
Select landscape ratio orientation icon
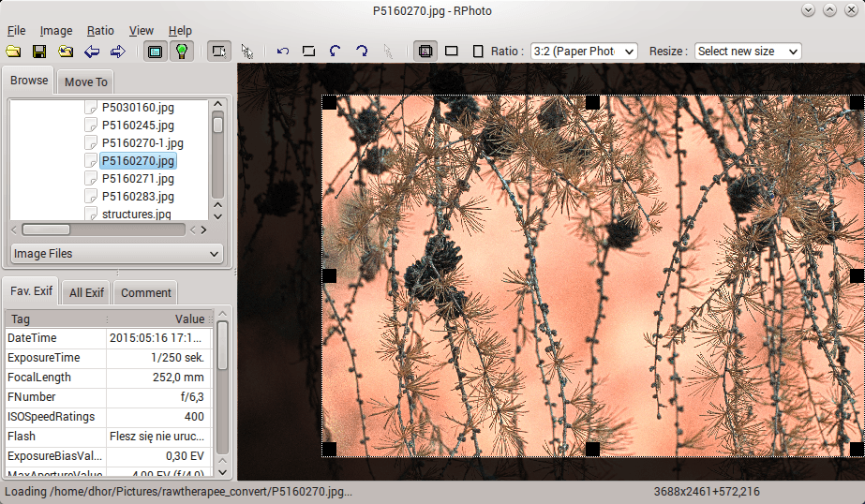pyautogui.click(x=452, y=52)
